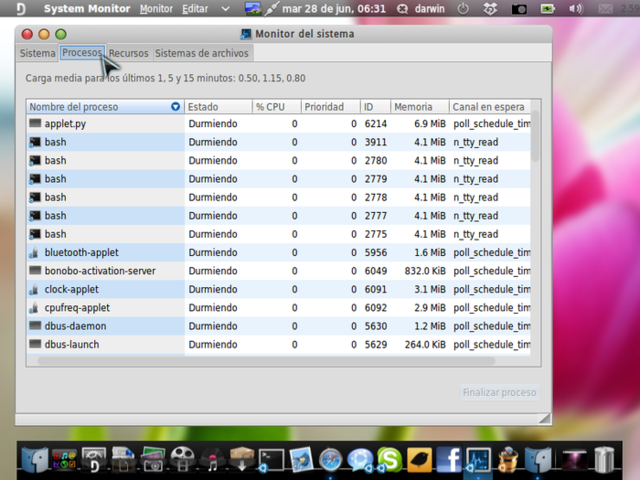Select the bash process with ID 2775

tap(278, 234)
